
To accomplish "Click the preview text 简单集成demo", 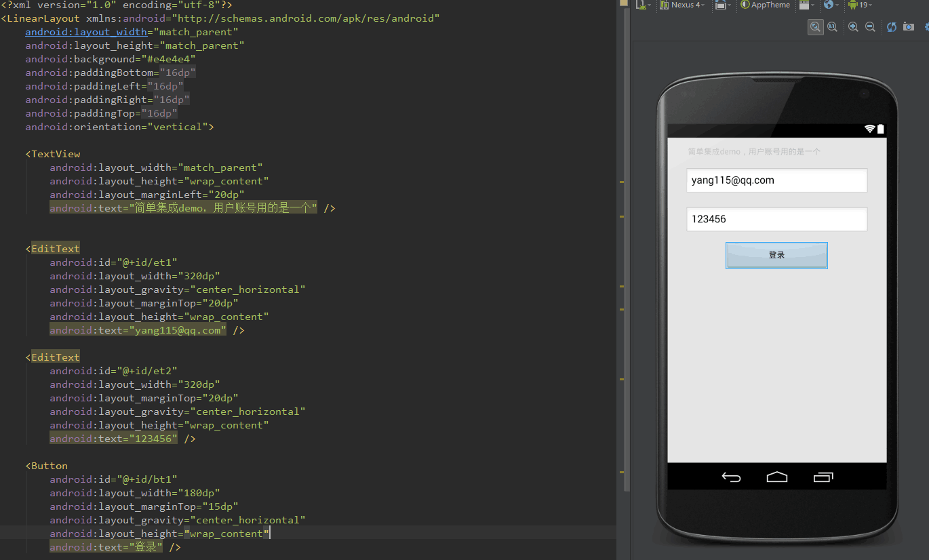I will (754, 152).
